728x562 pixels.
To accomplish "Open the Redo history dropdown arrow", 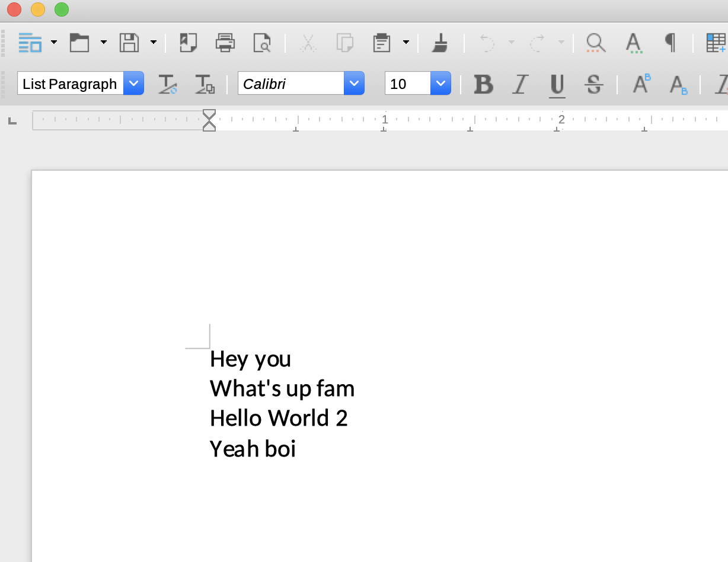I will [x=561, y=43].
